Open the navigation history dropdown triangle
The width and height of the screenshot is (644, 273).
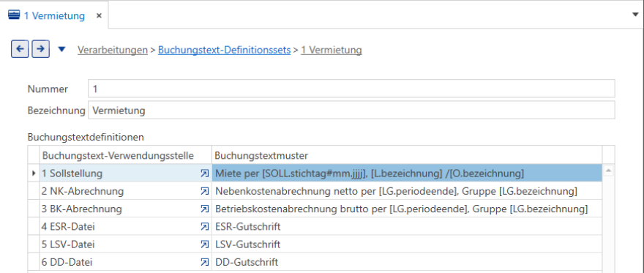tap(61, 49)
